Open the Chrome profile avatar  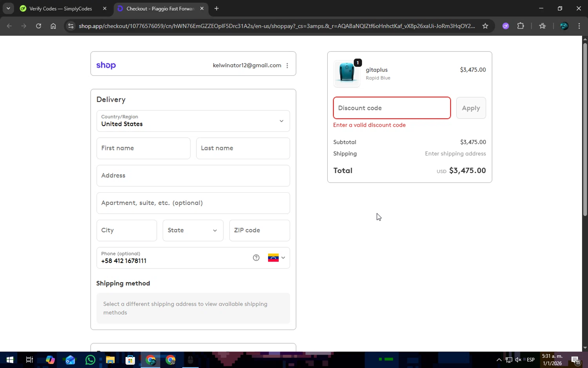click(x=564, y=26)
